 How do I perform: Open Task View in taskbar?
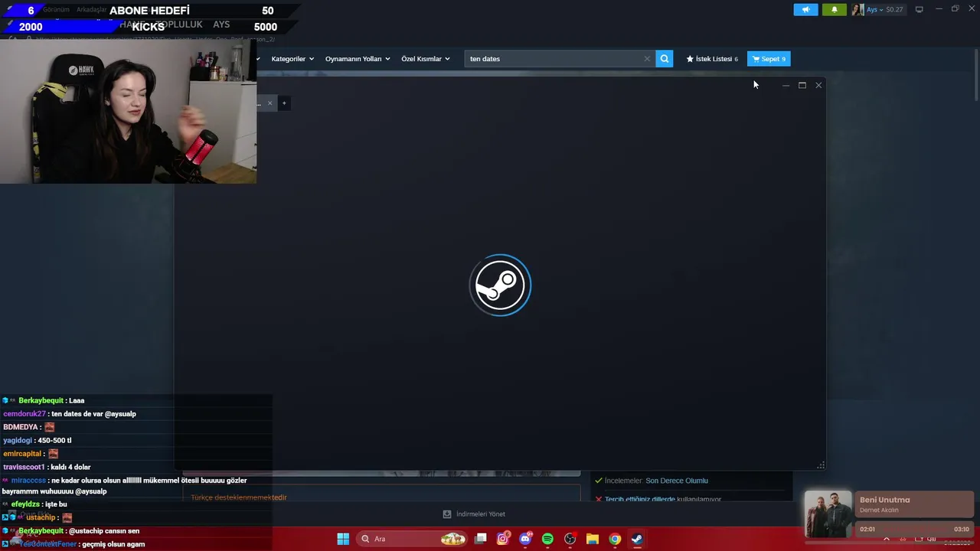click(481, 539)
